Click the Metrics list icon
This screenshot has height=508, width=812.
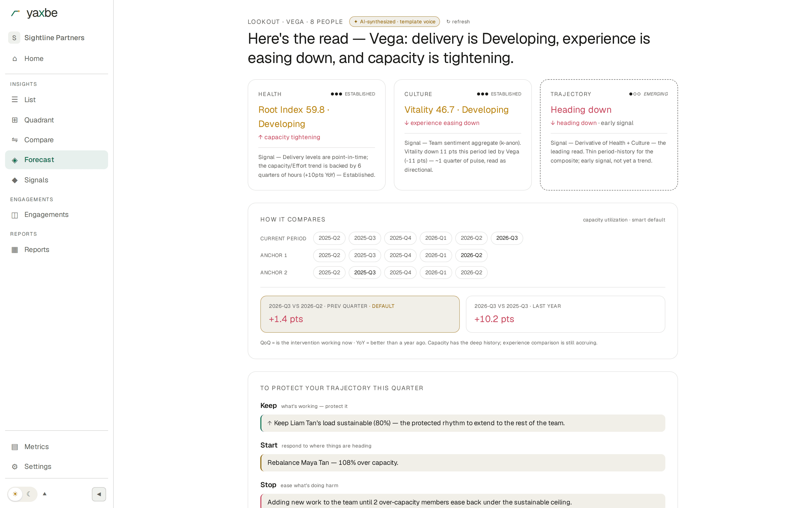click(x=15, y=447)
